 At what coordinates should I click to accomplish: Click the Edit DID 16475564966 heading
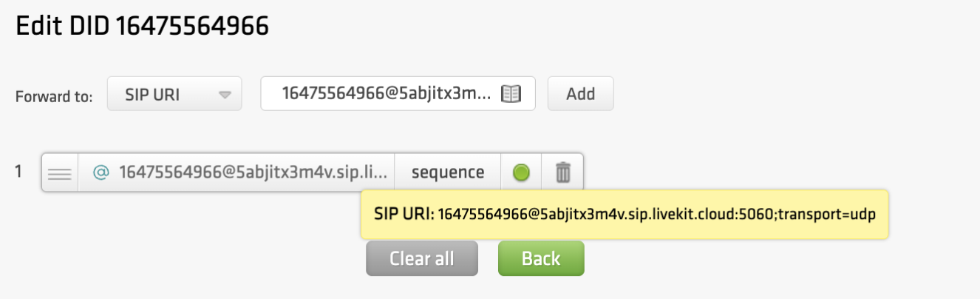point(142,27)
